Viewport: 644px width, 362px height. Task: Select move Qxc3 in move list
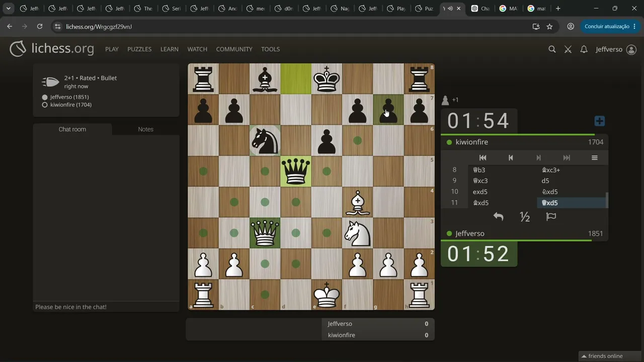pos(503,180)
